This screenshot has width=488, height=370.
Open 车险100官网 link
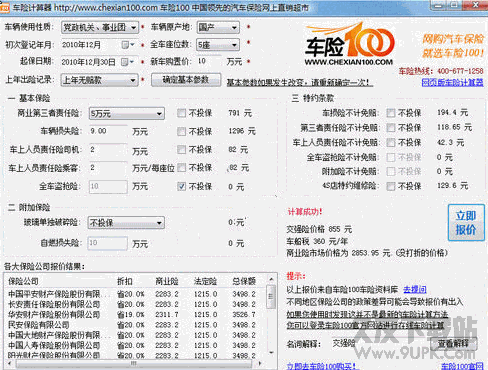[x=462, y=366]
